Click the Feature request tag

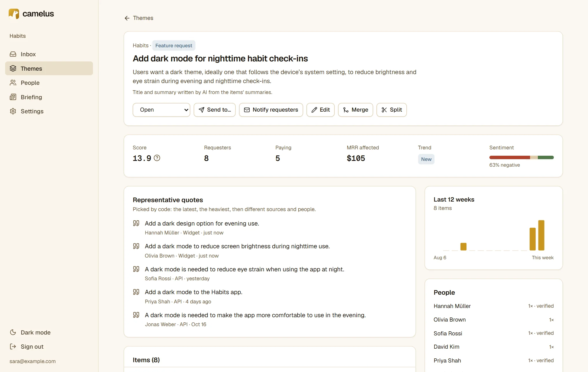[174, 46]
